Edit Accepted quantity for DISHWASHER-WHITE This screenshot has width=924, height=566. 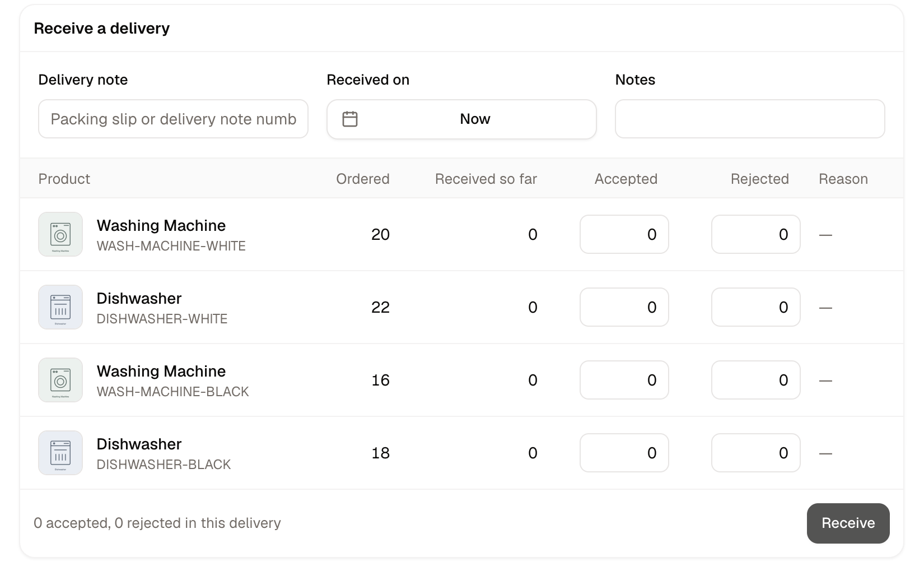tap(624, 307)
